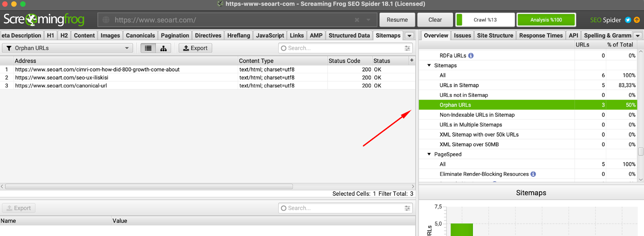This screenshot has height=236, width=644.
Task: Click the orange upload arrow icon
Action: [637, 20]
